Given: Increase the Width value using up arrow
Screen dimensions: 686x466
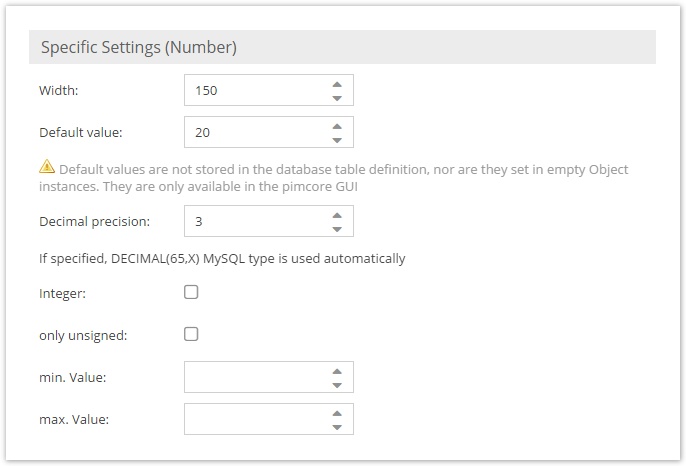Looking at the screenshot, I should (337, 84).
